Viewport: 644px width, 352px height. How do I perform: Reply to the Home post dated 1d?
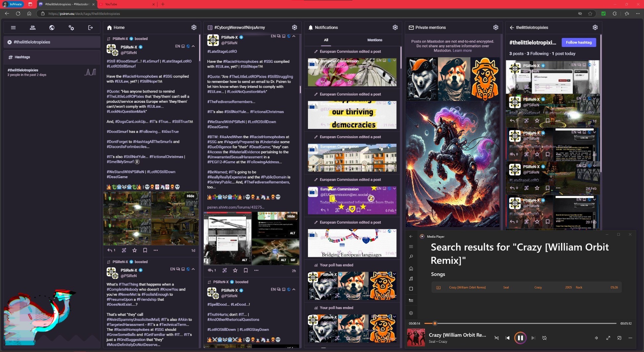tap(111, 250)
